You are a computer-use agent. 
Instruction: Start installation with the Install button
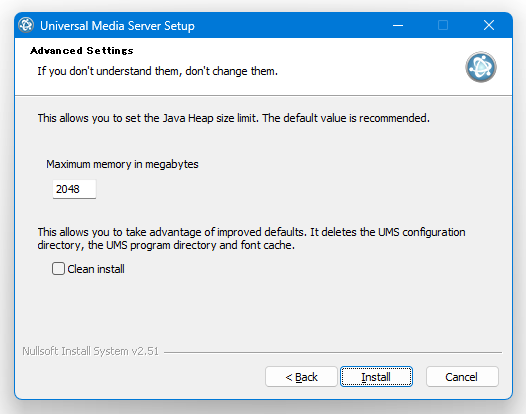click(x=376, y=377)
